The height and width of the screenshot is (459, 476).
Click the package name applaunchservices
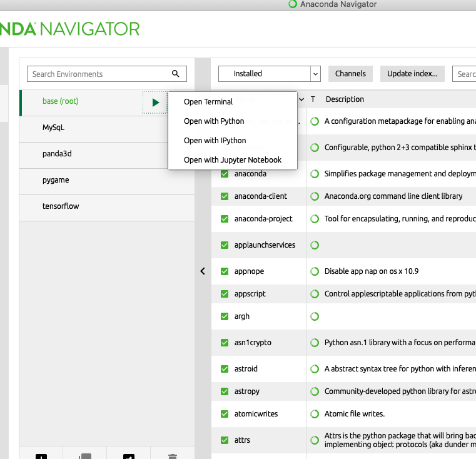point(265,245)
